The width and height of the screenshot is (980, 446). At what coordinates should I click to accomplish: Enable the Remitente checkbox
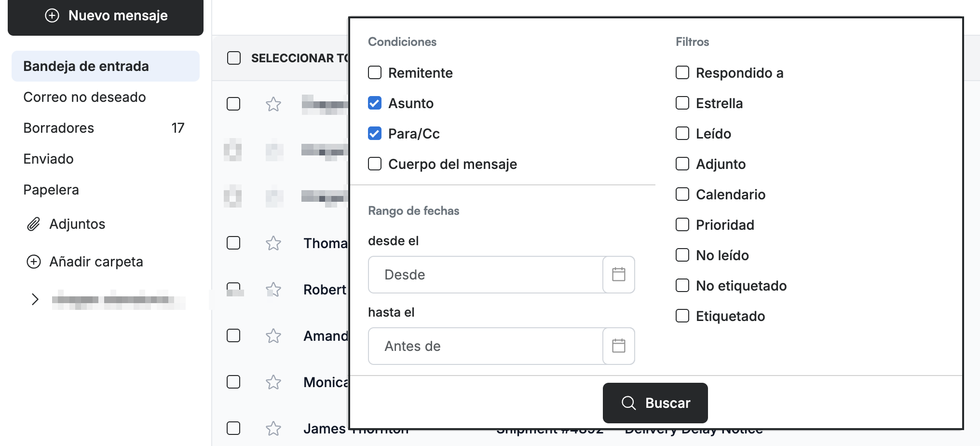[x=375, y=72]
